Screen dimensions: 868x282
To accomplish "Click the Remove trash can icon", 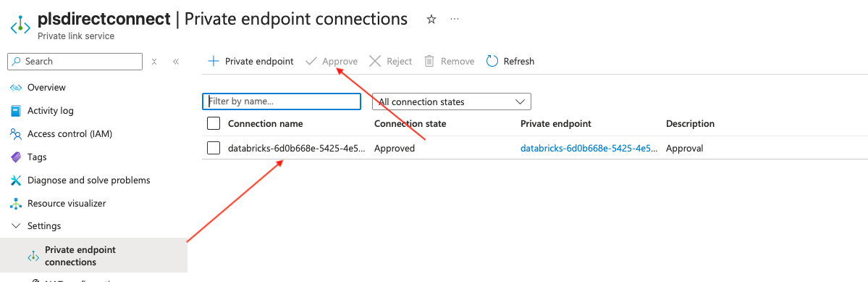I will point(429,61).
